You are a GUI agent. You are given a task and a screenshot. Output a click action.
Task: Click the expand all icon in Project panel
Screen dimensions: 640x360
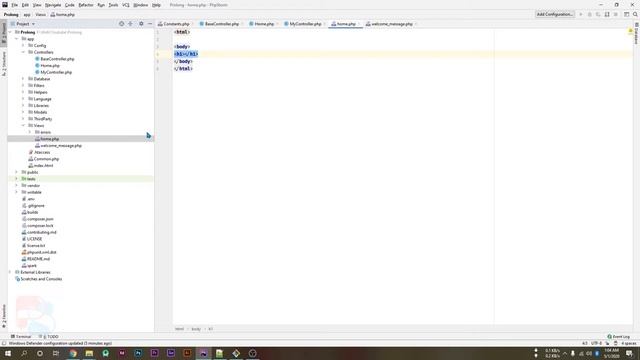[x=130, y=24]
